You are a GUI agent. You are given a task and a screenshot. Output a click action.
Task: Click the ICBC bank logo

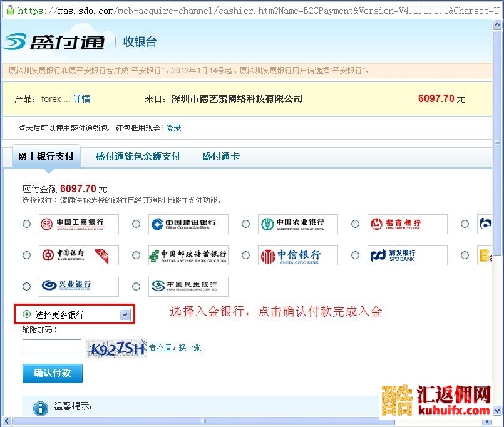pyautogui.click(x=78, y=224)
